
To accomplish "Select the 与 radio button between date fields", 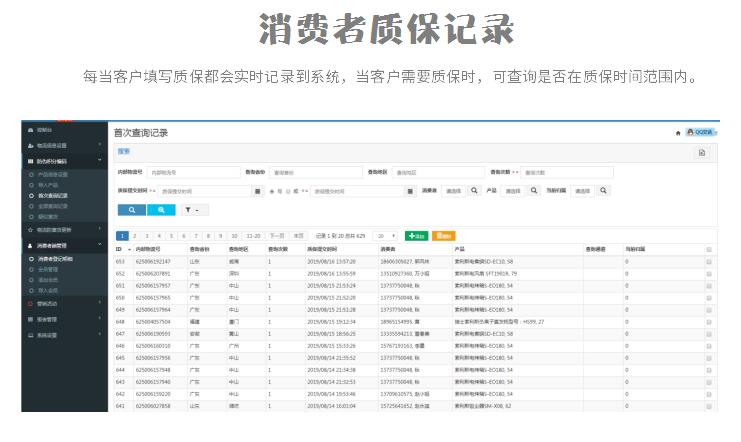I will (272, 191).
